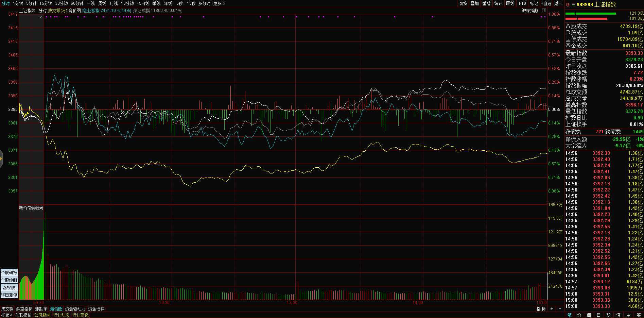Click the 返回 back button
Viewport: 644px width, 318px height.
coord(558,3)
